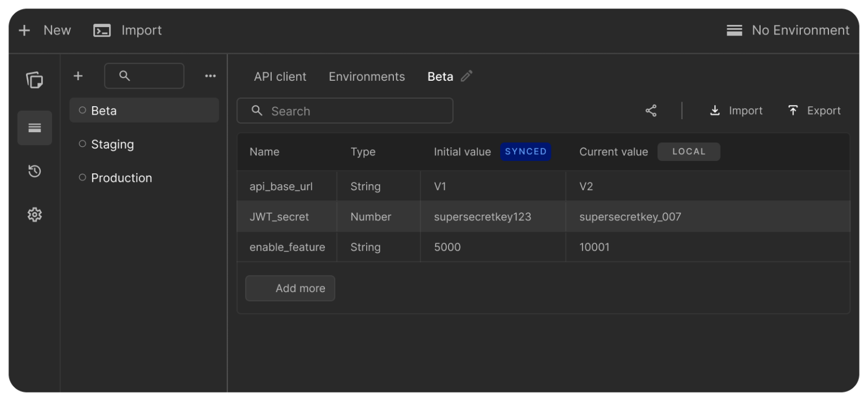
Task: Import variables into the Beta environment
Action: [x=736, y=110]
